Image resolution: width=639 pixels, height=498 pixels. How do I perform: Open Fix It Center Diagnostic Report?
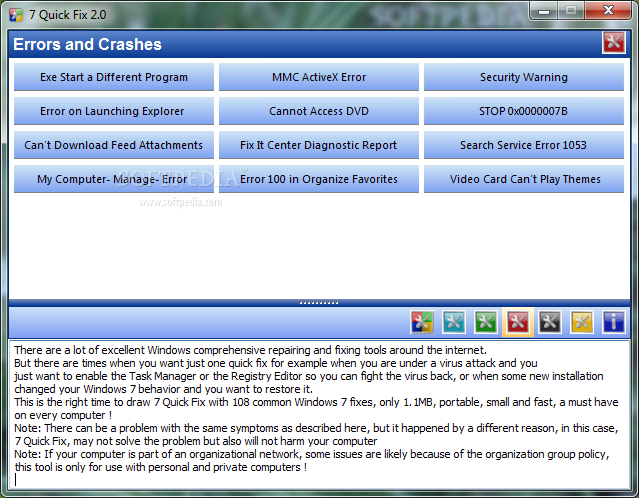pos(319,145)
